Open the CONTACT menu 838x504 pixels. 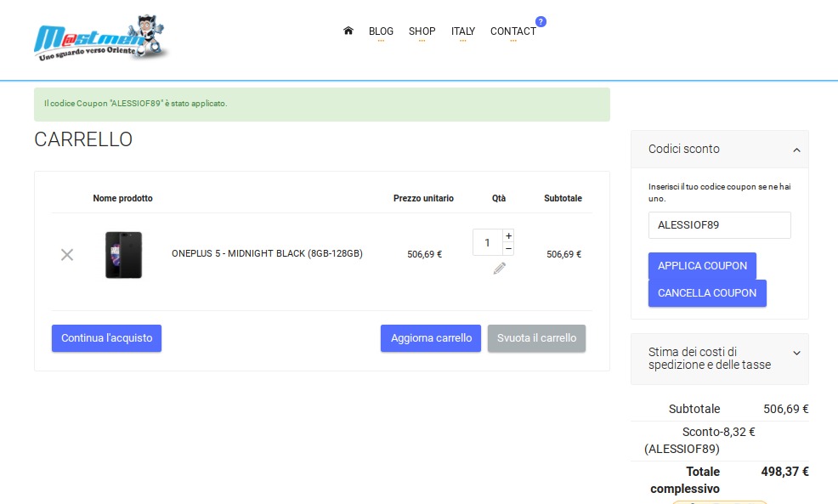(513, 31)
